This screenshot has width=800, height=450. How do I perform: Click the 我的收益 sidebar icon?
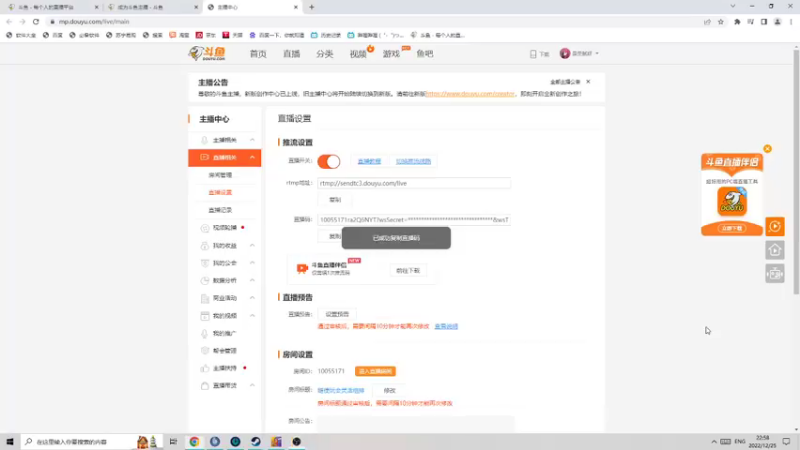[x=205, y=246]
